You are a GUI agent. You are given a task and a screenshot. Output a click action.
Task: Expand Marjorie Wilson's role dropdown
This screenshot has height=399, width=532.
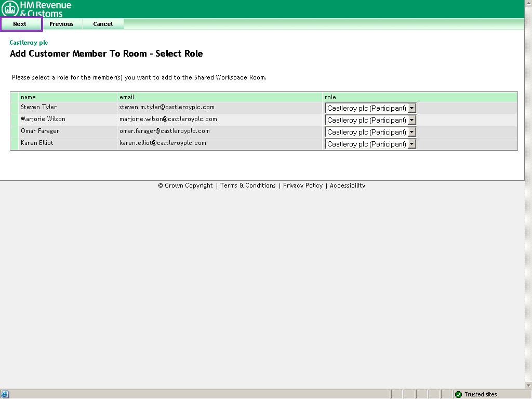point(411,120)
